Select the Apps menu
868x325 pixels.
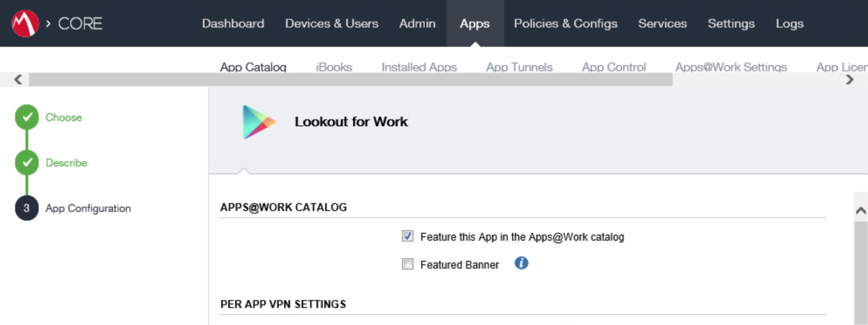pos(475,24)
